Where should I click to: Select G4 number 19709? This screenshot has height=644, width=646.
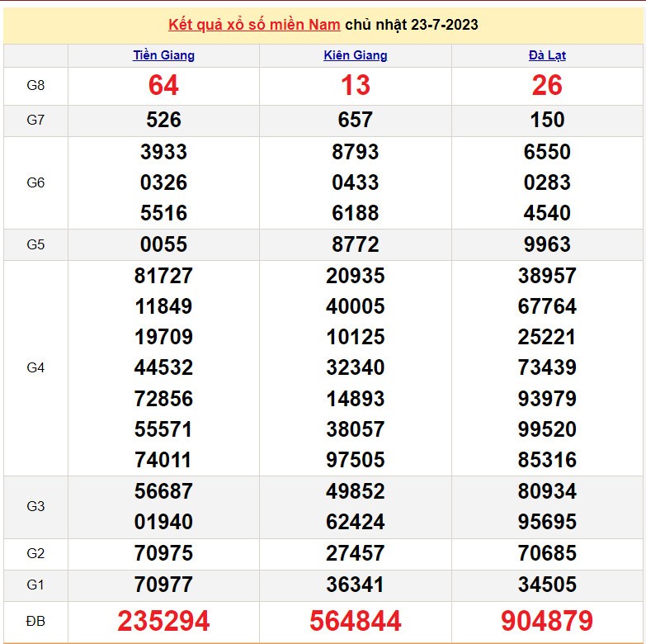tap(163, 337)
